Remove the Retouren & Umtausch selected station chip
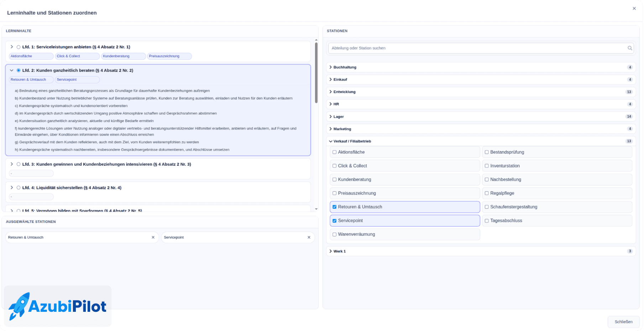 point(153,237)
